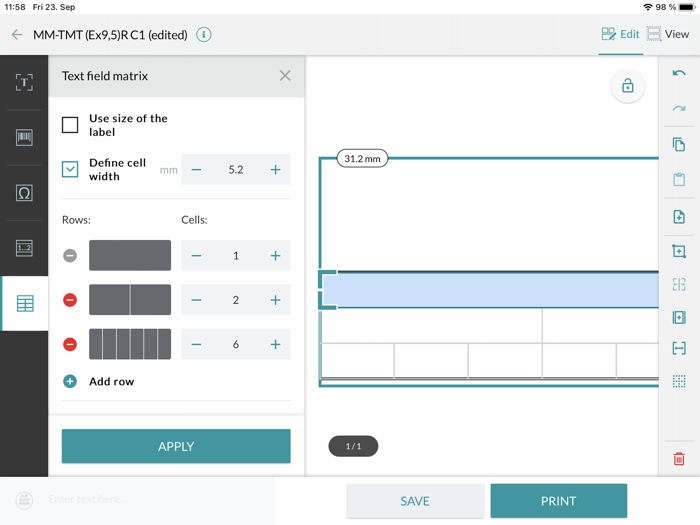Decrease cells in the 2-cell row
Image resolution: width=700 pixels, height=525 pixels.
[196, 300]
